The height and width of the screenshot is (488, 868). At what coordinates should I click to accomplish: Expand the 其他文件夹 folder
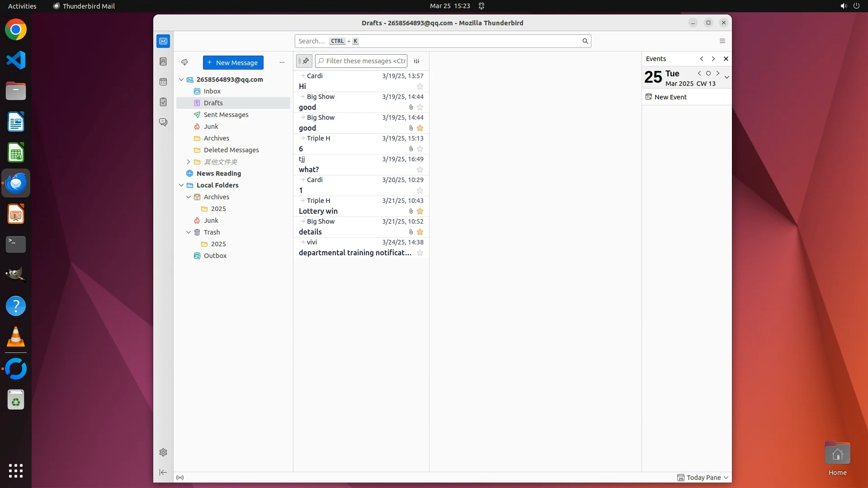tap(189, 162)
